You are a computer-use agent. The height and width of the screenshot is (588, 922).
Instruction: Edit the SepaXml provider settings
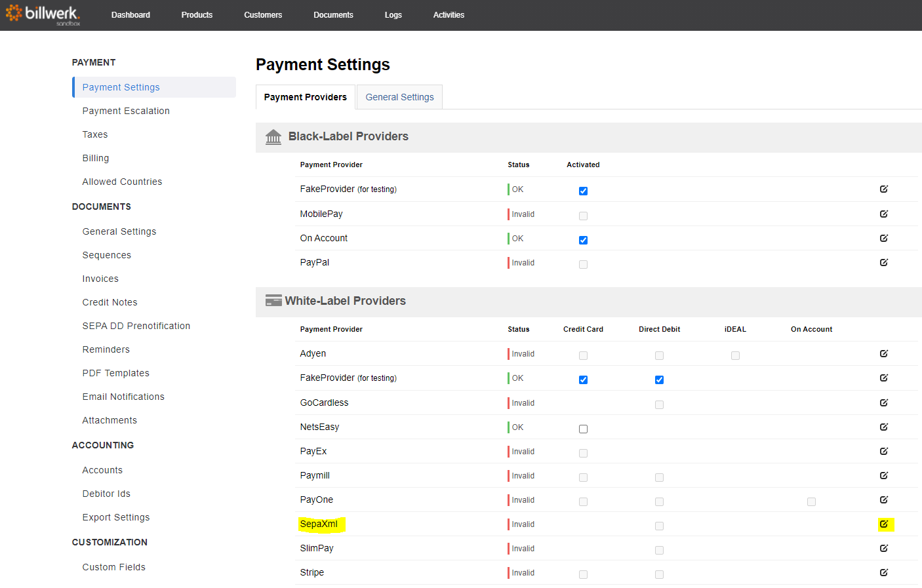pyautogui.click(x=884, y=524)
